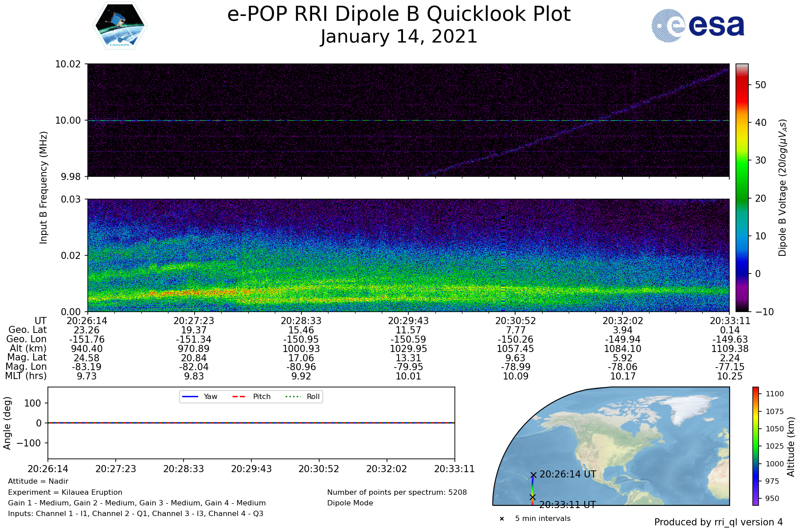Click the x marker at 20:33:11 UT on map
798x532 pixels.
(532, 497)
